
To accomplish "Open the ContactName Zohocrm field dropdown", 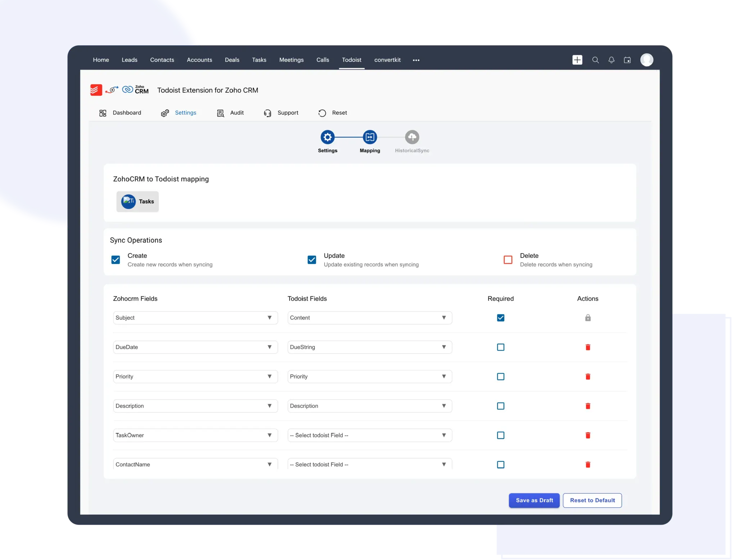I will [195, 464].
